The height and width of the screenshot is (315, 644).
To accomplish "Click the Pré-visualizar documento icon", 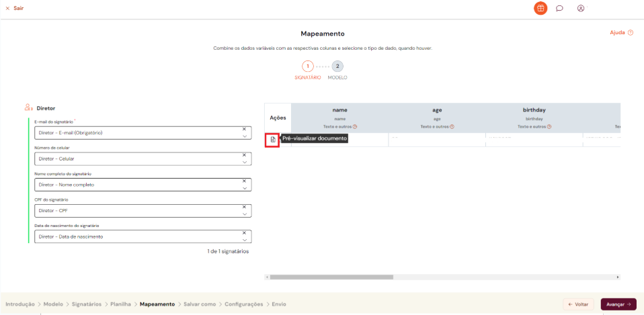I will 272,139.
